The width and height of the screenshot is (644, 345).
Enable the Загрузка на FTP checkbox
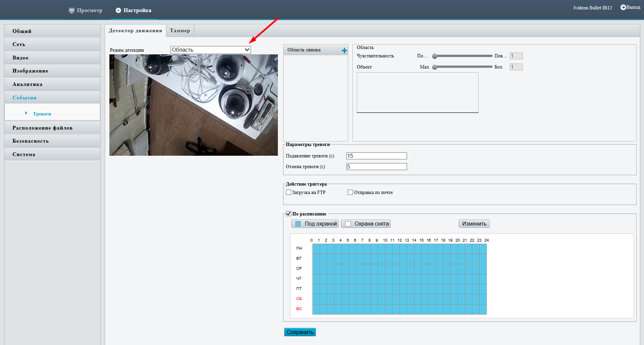pyautogui.click(x=289, y=192)
